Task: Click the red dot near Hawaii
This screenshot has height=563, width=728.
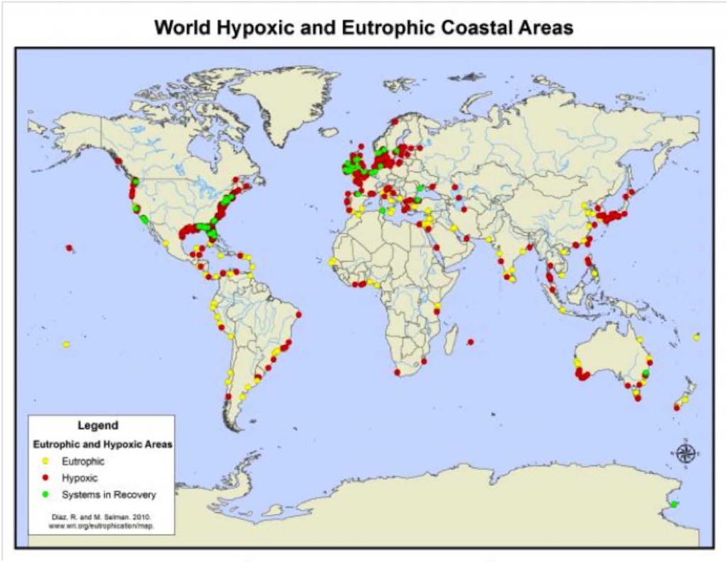Action: (x=69, y=248)
